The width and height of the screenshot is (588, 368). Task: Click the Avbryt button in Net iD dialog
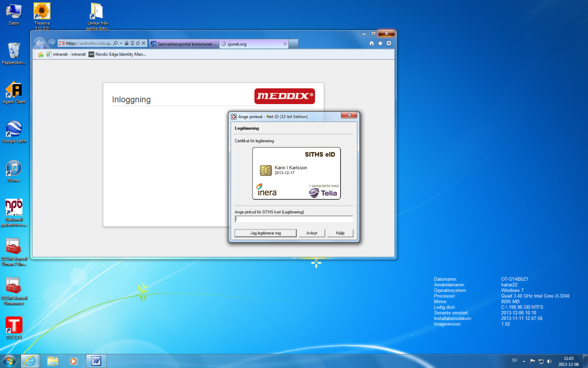(x=312, y=233)
